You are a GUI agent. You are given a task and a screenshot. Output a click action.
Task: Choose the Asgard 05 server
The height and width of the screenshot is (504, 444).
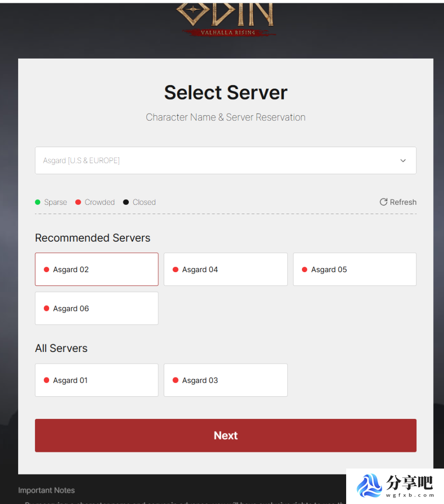click(x=355, y=269)
